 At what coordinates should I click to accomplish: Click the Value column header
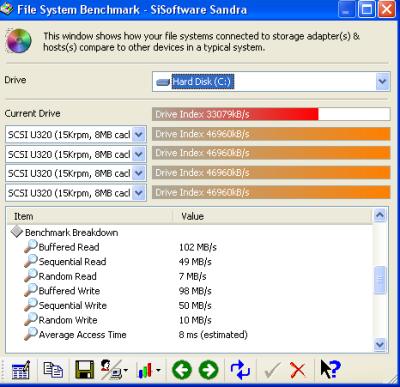point(272,216)
